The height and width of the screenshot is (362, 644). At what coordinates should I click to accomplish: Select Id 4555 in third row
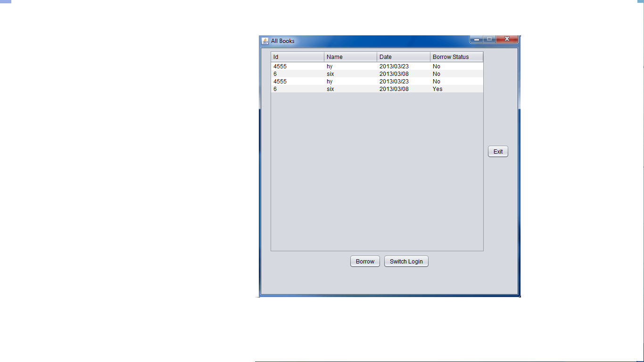[x=297, y=82]
